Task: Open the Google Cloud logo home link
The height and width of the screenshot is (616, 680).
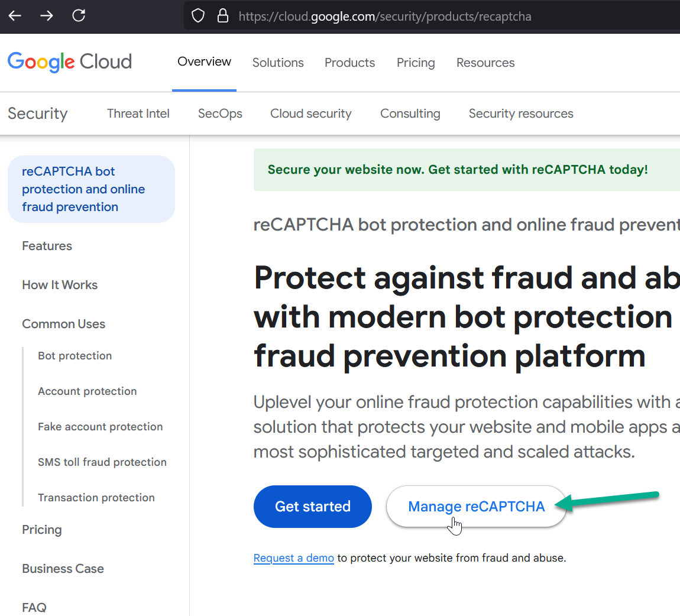Action: 70,62
